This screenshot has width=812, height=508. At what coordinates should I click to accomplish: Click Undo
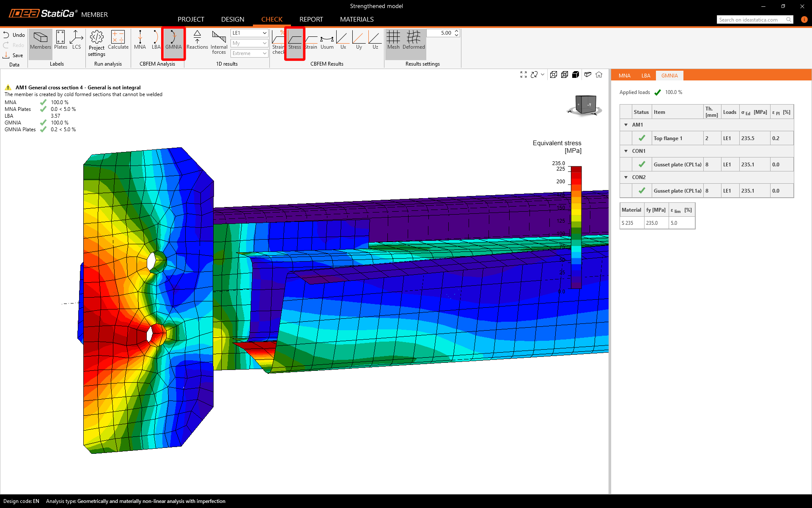tap(14, 35)
